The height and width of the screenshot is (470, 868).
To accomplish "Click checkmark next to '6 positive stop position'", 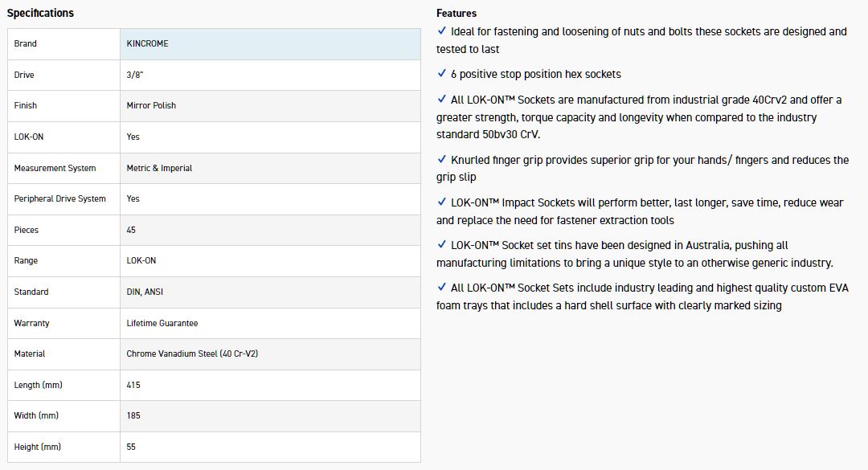I will pyautogui.click(x=441, y=74).
